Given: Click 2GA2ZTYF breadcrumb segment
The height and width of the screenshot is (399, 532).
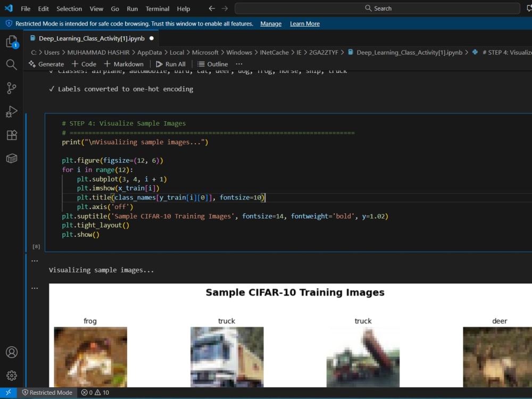Looking at the screenshot, I should [x=323, y=53].
